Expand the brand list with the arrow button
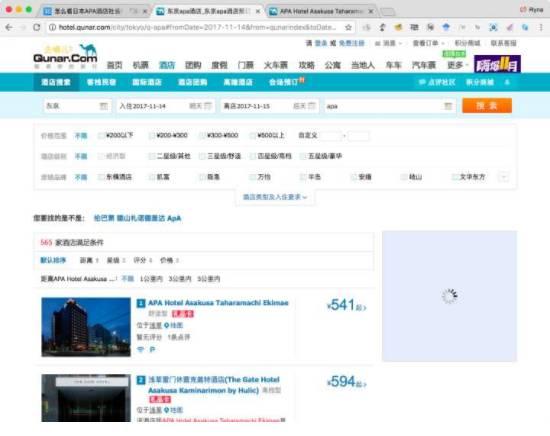The width and height of the screenshot is (550, 436). [x=503, y=177]
